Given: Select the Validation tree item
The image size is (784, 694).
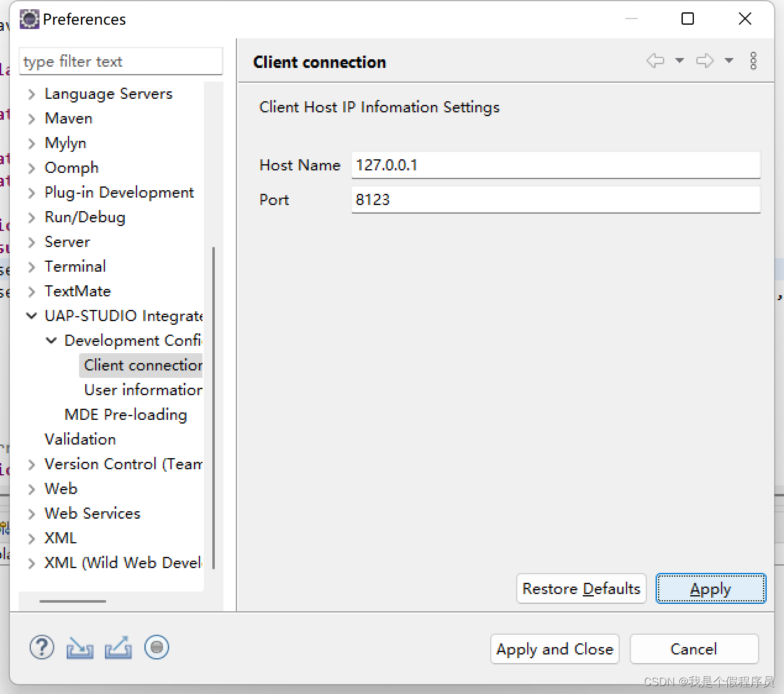Looking at the screenshot, I should pyautogui.click(x=80, y=439).
